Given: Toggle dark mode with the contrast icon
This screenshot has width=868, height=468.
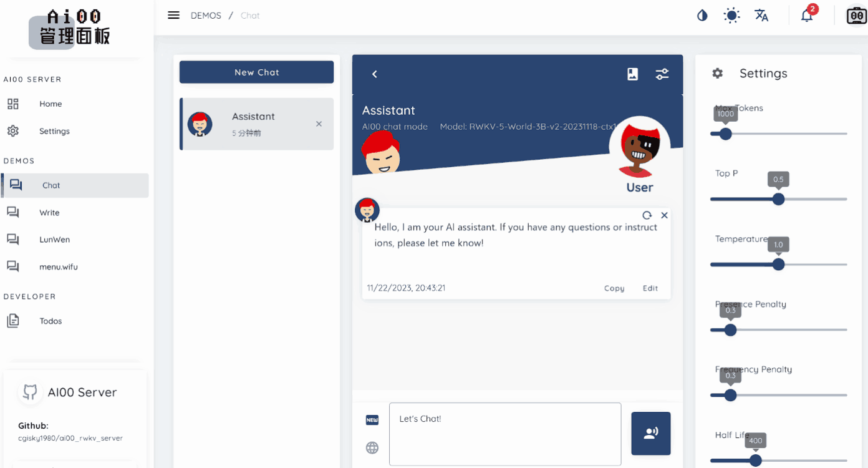Looking at the screenshot, I should tap(702, 15).
